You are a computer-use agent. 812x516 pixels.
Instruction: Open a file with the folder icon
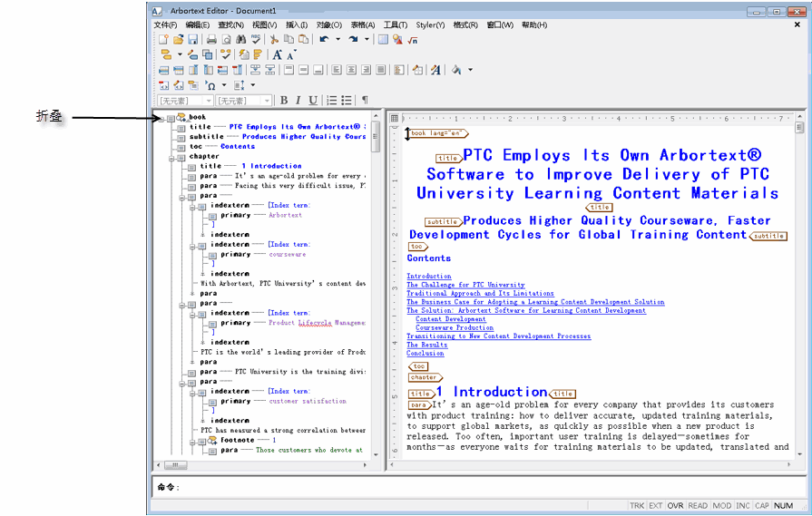pos(178,39)
